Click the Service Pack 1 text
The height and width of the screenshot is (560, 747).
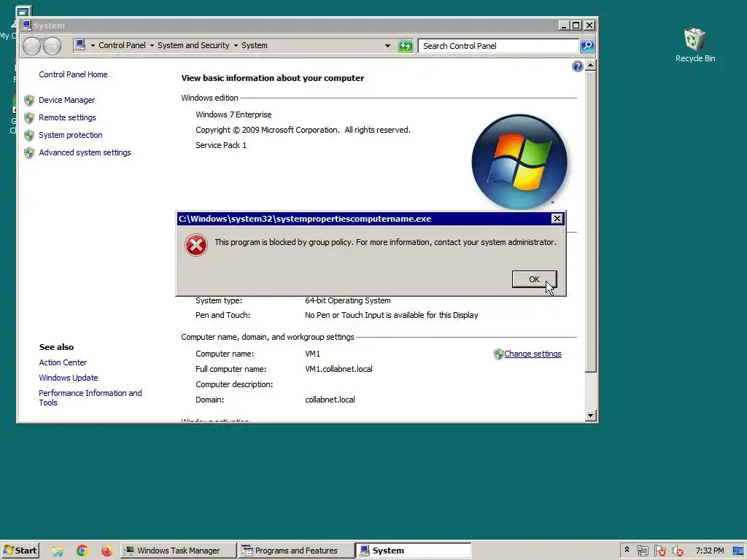click(x=221, y=145)
